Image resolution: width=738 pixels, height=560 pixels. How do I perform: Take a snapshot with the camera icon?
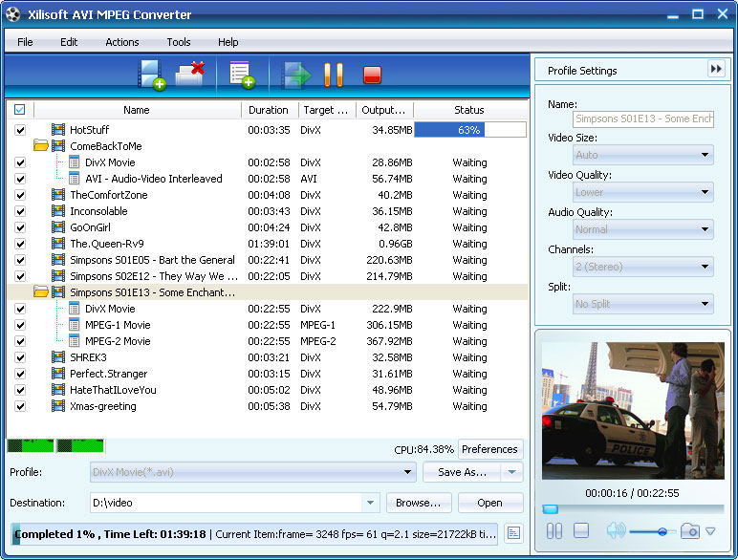pyautogui.click(x=689, y=530)
